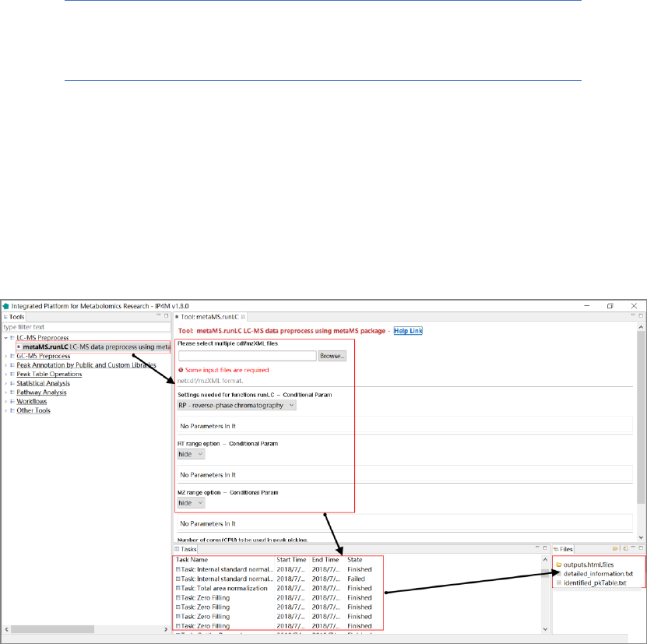The width and height of the screenshot is (647, 644).
Task: Open the Statistical Analysis category link
Action: [44, 383]
